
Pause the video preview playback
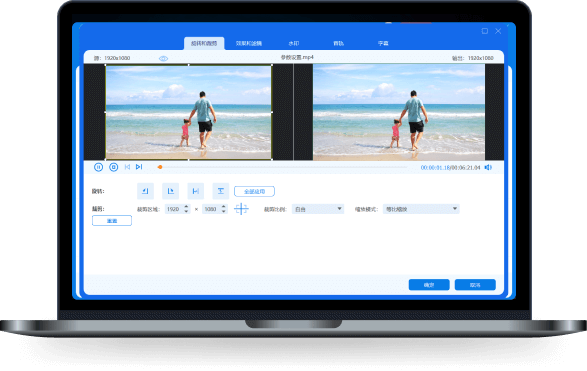pos(98,167)
